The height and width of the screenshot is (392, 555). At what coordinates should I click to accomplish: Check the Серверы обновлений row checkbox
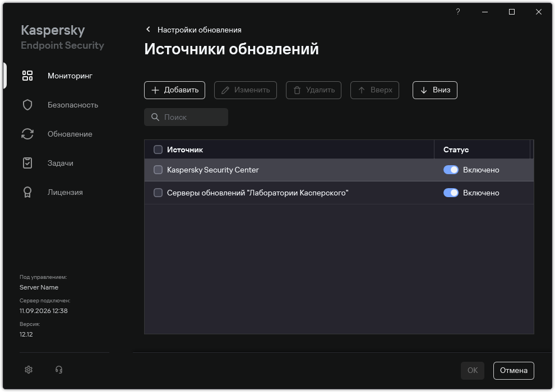(158, 193)
